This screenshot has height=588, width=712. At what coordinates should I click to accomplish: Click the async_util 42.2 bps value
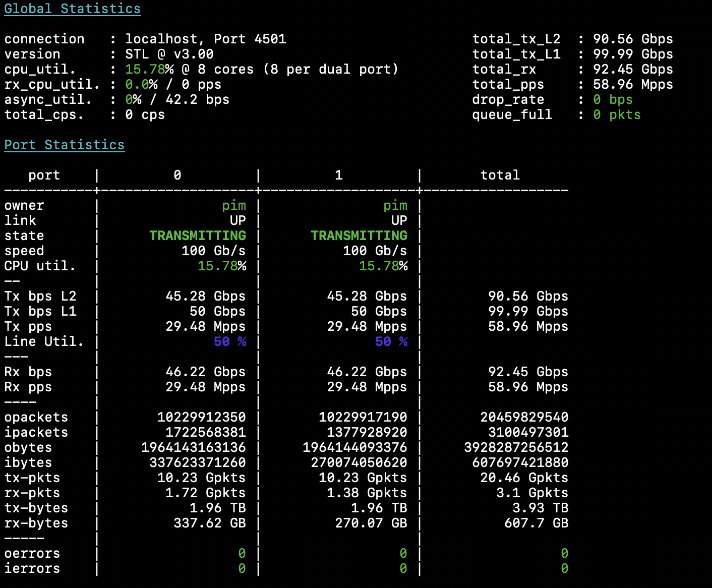tap(197, 99)
